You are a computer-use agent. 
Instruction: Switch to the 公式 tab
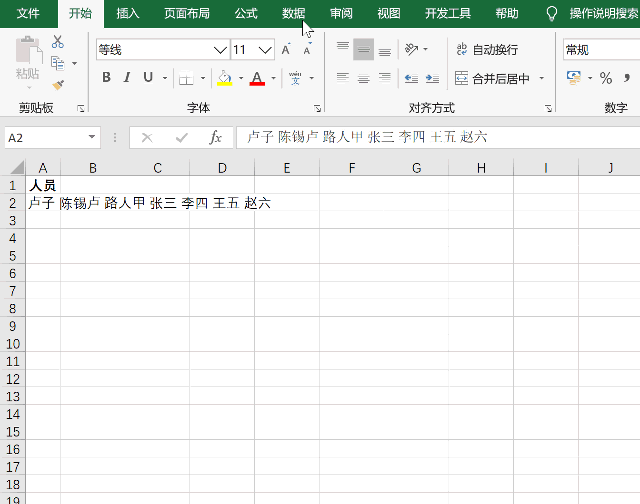click(x=246, y=13)
